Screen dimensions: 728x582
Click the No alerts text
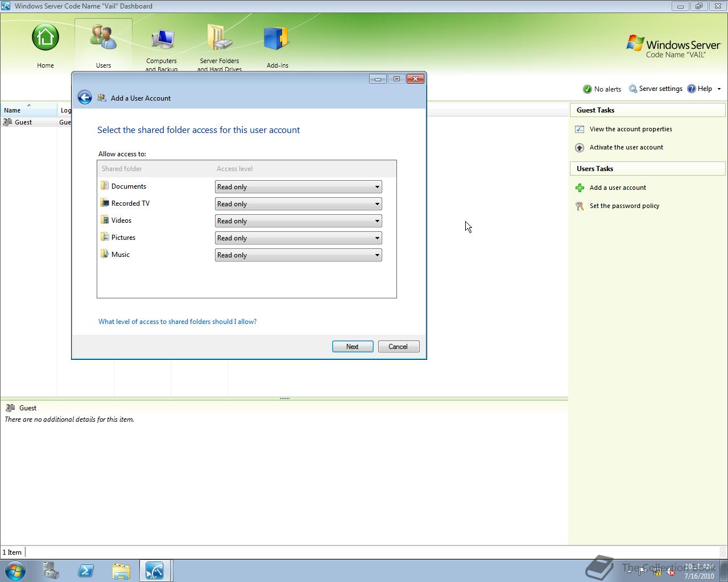[x=607, y=89]
